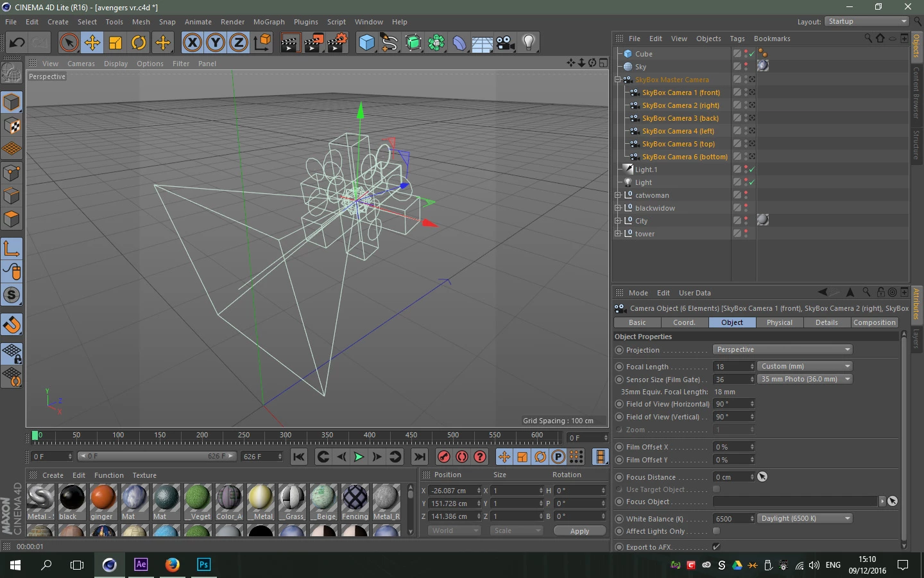Toggle Affect Lights Only checkbox
Screen dimensions: 924x578
tap(716, 531)
